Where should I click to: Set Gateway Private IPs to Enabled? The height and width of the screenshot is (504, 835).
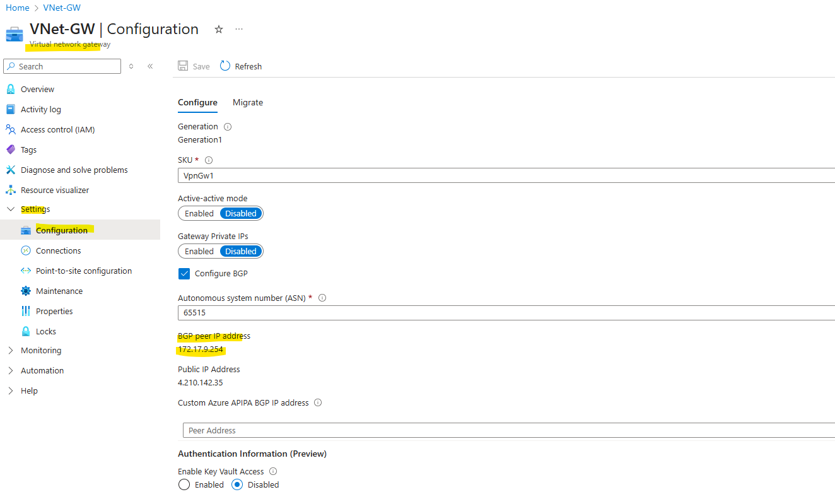pyautogui.click(x=199, y=251)
